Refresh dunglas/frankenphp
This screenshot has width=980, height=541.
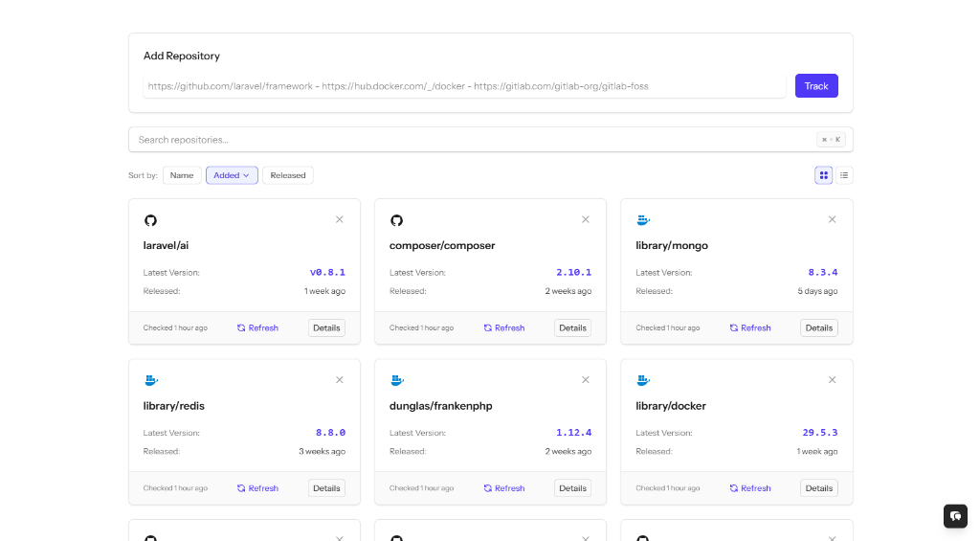pyautogui.click(x=503, y=487)
